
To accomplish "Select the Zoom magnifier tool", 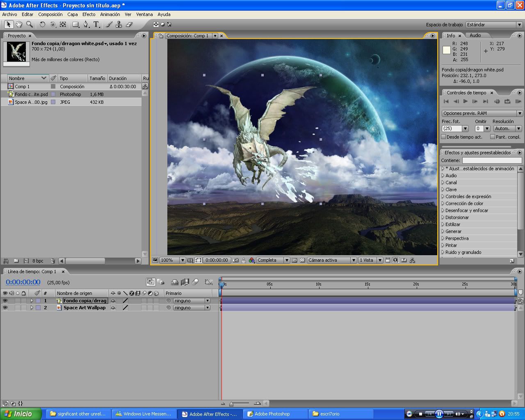I will click(x=30, y=25).
